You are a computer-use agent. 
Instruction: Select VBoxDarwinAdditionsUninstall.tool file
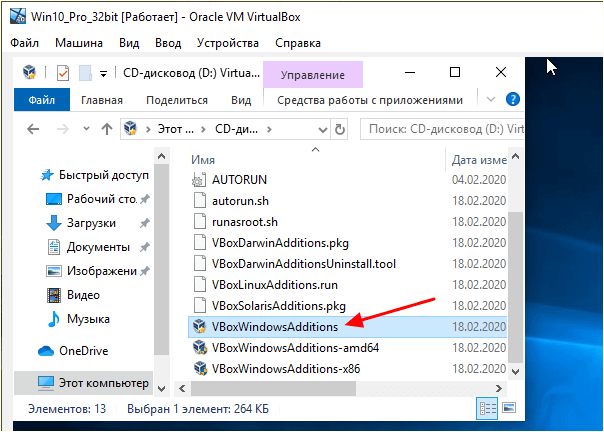(304, 264)
